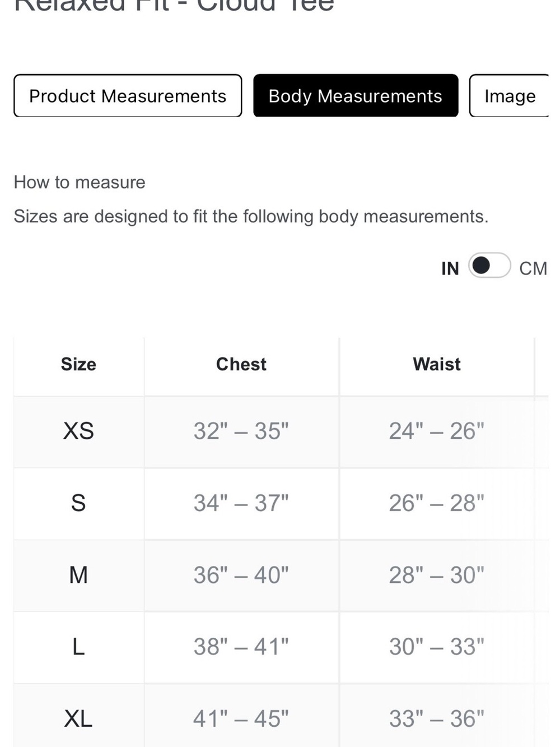Select the S size row

(281, 503)
